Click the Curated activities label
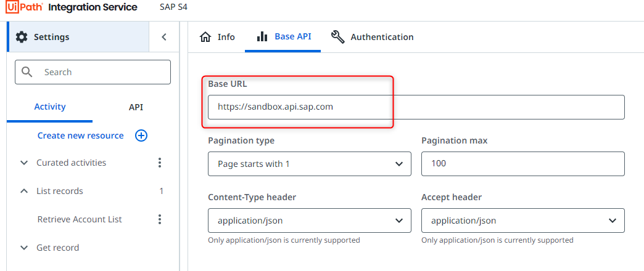 (72, 163)
